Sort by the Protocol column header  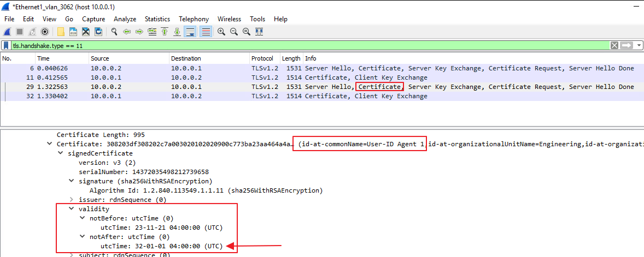265,58
